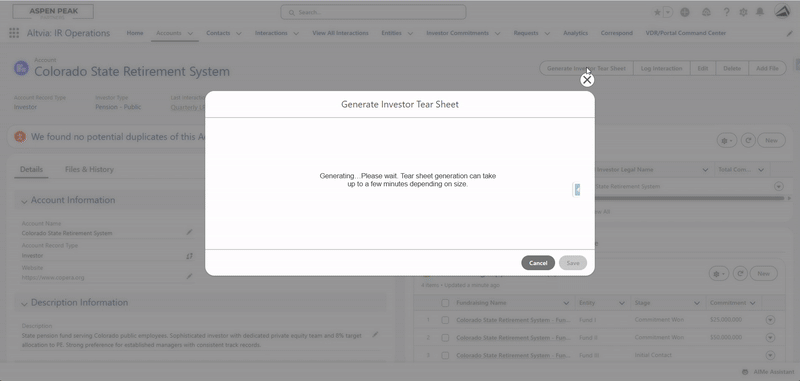Expand the Requests tab dropdown chevron
Image resolution: width=800 pixels, height=381 pixels.
pos(547,34)
